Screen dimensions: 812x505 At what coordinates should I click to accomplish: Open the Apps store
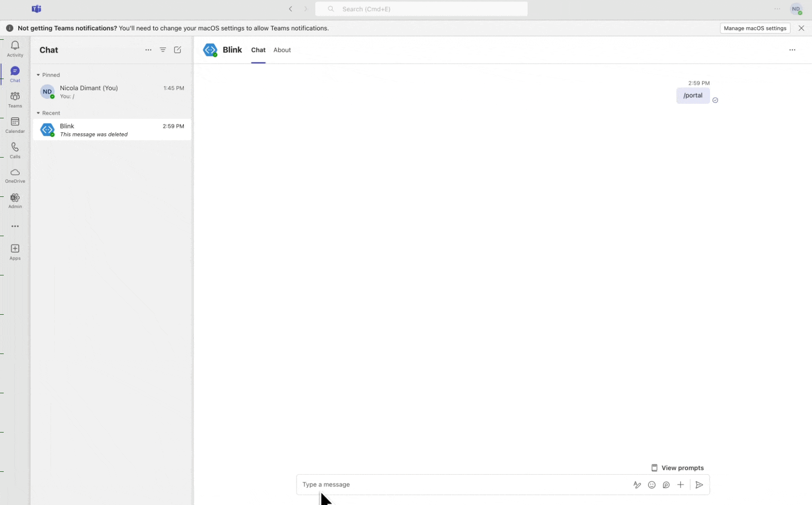point(15,252)
